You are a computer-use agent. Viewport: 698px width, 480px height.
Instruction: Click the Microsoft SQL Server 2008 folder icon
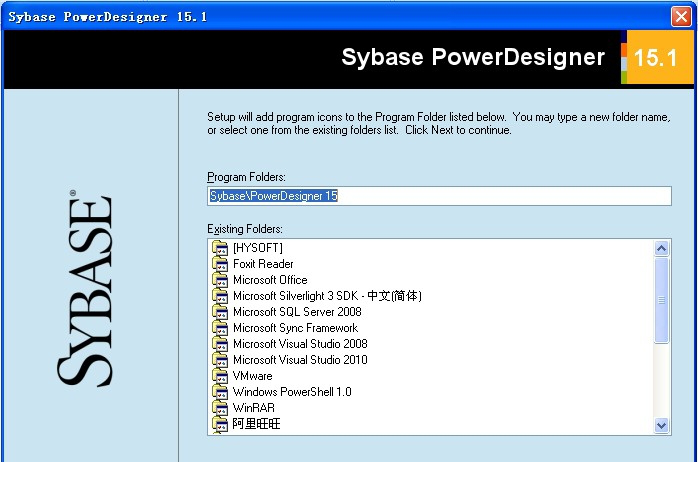(220, 312)
